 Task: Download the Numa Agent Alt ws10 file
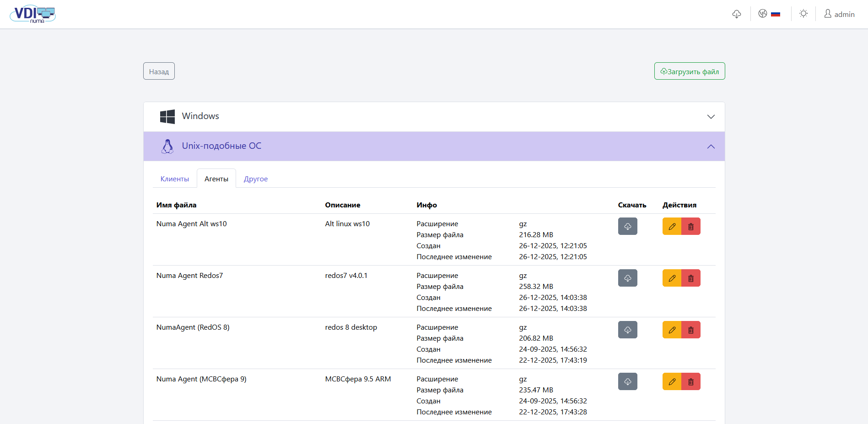point(627,226)
